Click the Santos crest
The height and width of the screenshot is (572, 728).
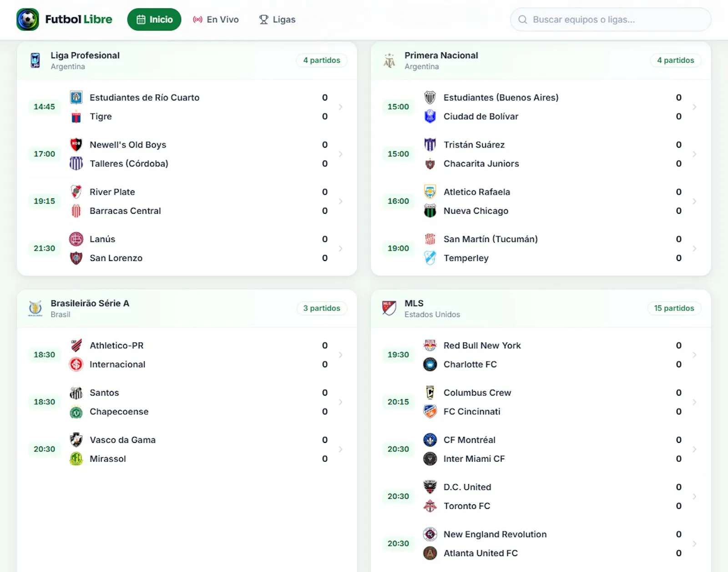click(x=76, y=393)
